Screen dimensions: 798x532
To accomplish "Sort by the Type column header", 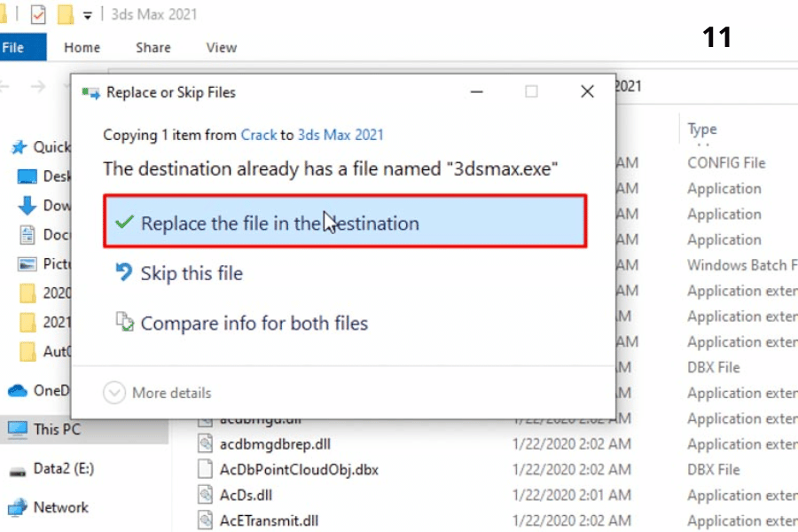I will pos(702,129).
